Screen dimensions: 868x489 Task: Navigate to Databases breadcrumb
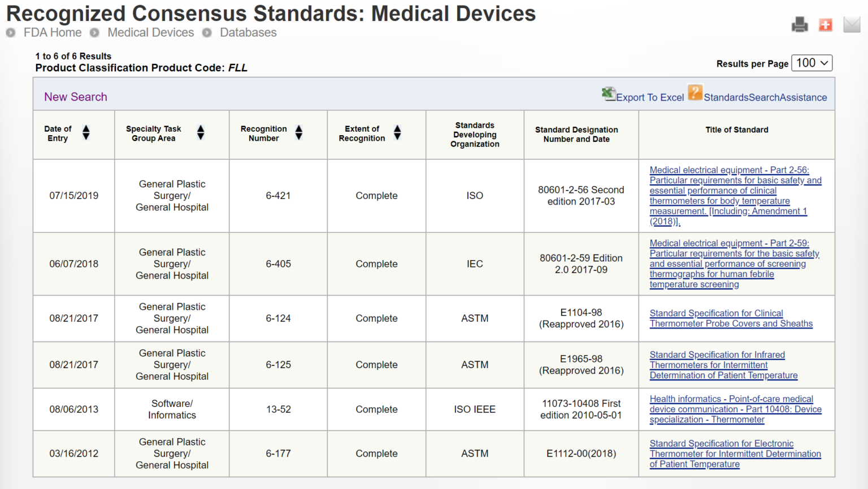coord(248,33)
